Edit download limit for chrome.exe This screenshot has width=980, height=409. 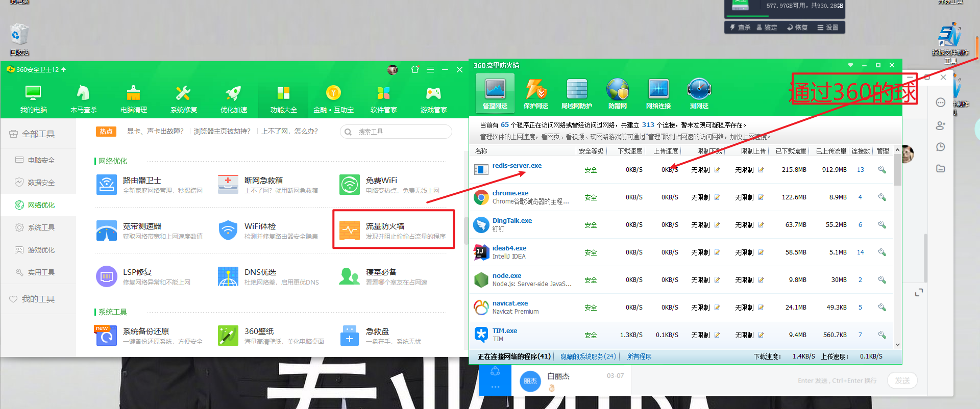717,197
